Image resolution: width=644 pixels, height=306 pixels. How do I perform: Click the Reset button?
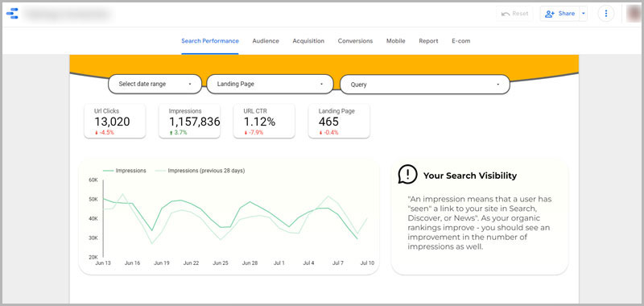[x=514, y=14]
